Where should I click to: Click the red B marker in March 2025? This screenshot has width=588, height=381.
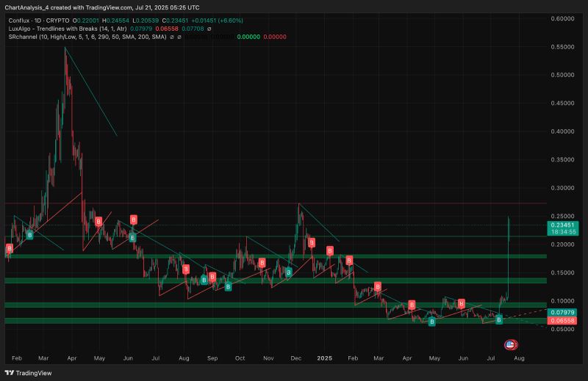[378, 286]
